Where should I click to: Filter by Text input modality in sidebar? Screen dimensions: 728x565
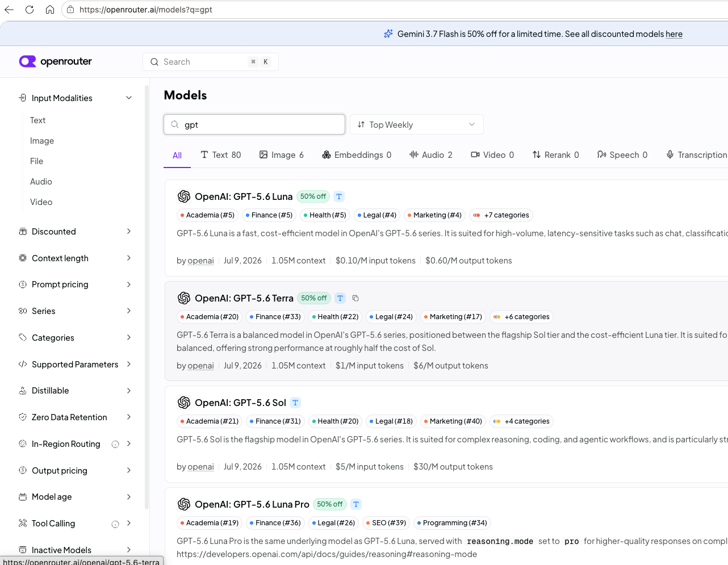pyautogui.click(x=38, y=120)
